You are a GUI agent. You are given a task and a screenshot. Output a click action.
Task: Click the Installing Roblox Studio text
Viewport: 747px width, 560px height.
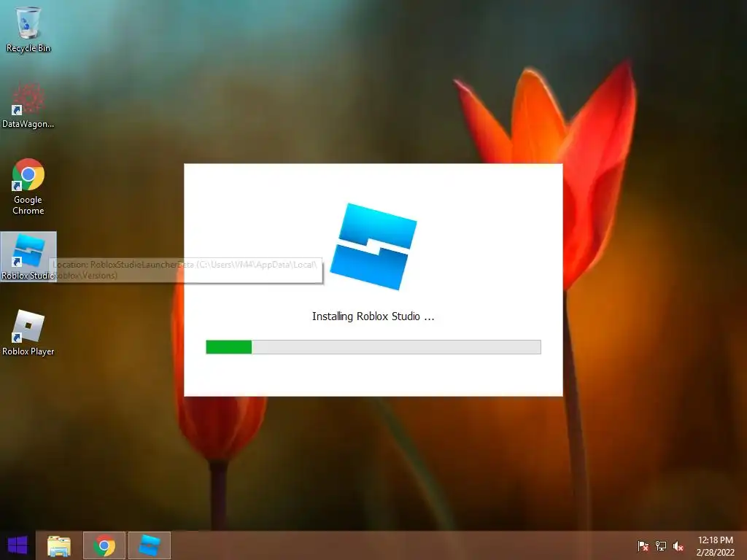tap(373, 316)
